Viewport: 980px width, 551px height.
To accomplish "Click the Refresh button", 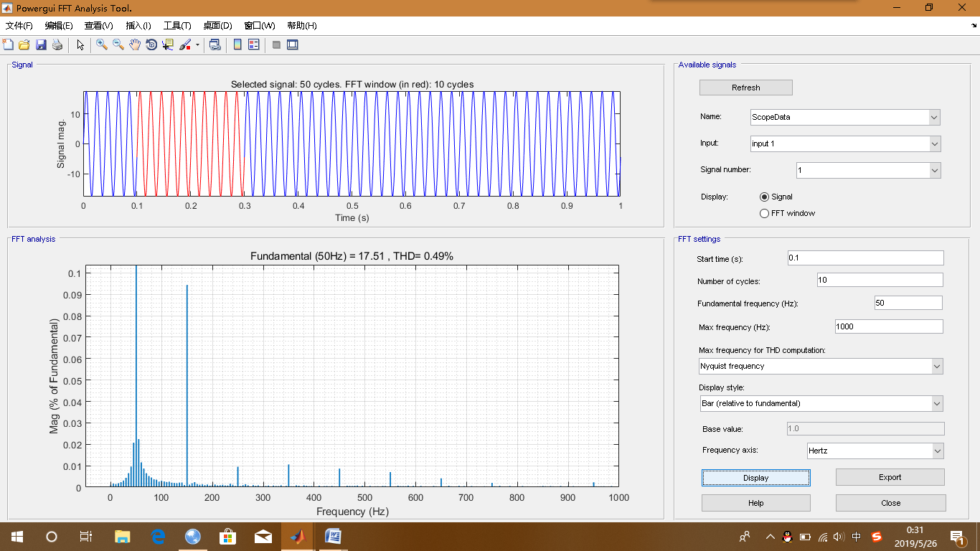I will click(745, 88).
